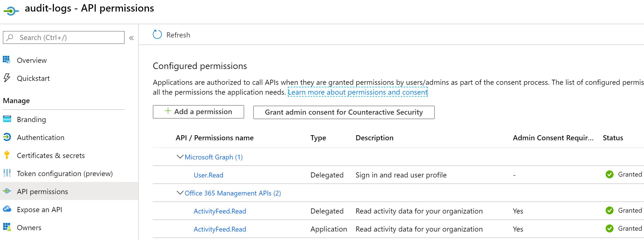Viewport: 644px width, 240px height.
Task: Click the Branding www icon
Action: pyautogui.click(x=7, y=119)
